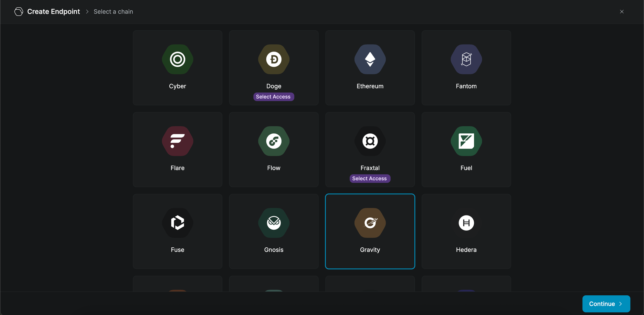The height and width of the screenshot is (315, 644).
Task: Pick the Hedera H icon
Action: pos(466,223)
